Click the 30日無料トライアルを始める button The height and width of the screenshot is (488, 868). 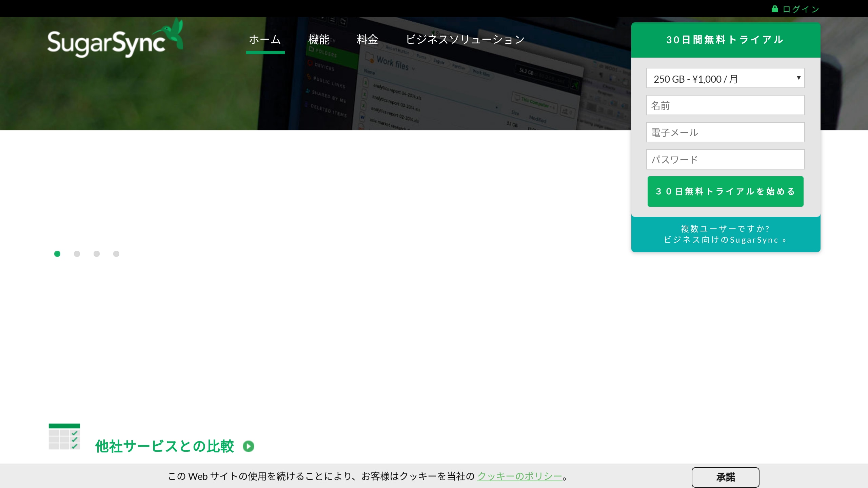(725, 191)
